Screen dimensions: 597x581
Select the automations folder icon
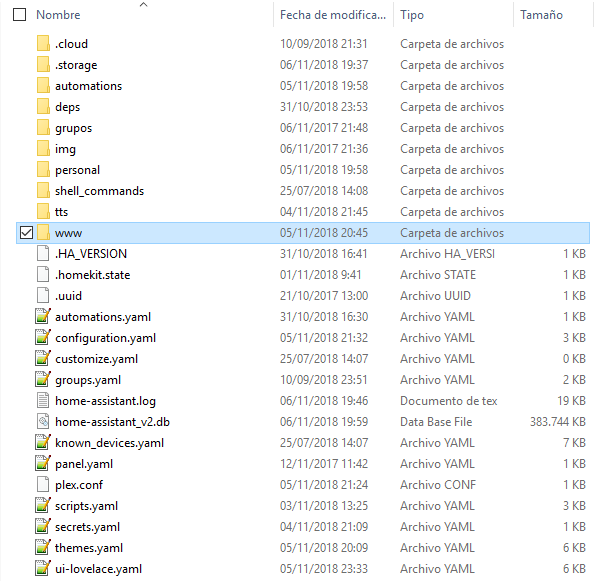coord(43,85)
